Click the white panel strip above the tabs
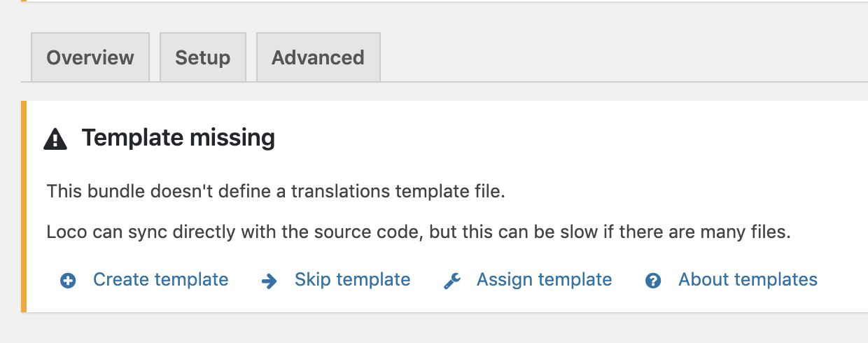The image size is (868, 343). [420, 1]
